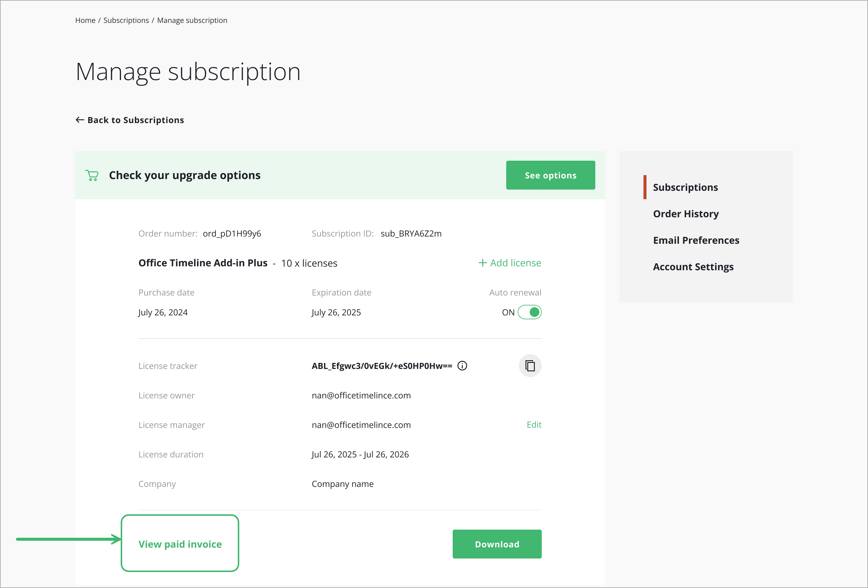This screenshot has height=588, width=868.
Task: Open Subscriptions breadcrumb link
Action: [126, 20]
